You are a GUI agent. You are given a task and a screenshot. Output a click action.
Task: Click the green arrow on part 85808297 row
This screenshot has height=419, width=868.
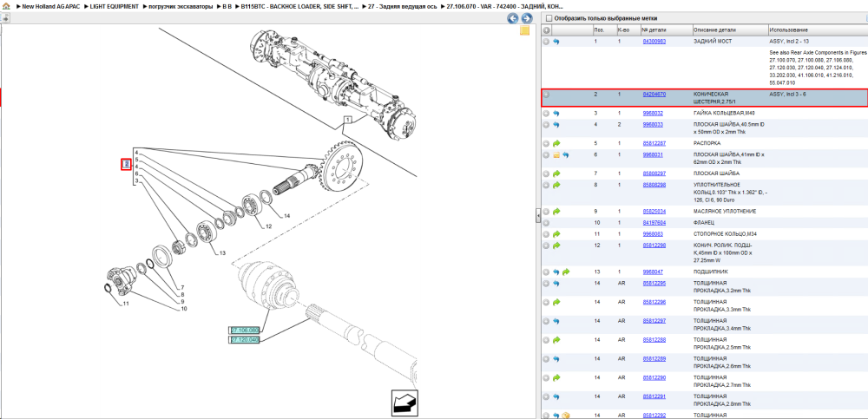(556, 173)
